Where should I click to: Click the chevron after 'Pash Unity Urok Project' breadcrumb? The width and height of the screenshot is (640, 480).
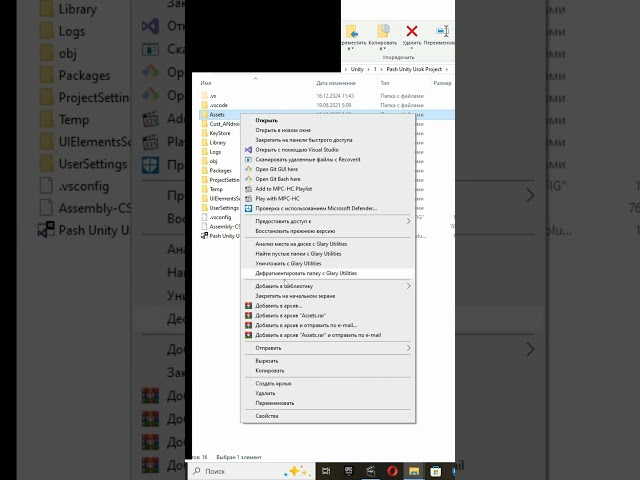point(447,69)
